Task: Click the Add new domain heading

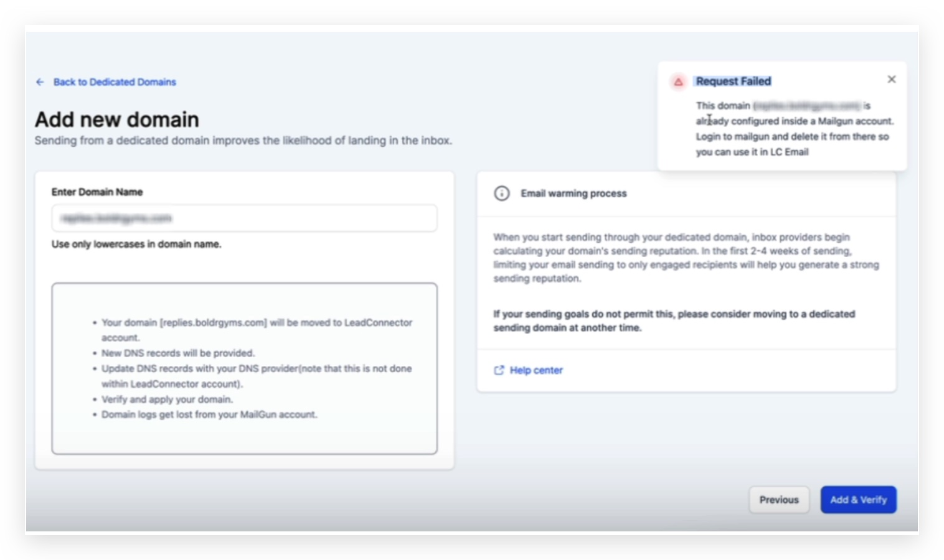Action: coord(117,119)
